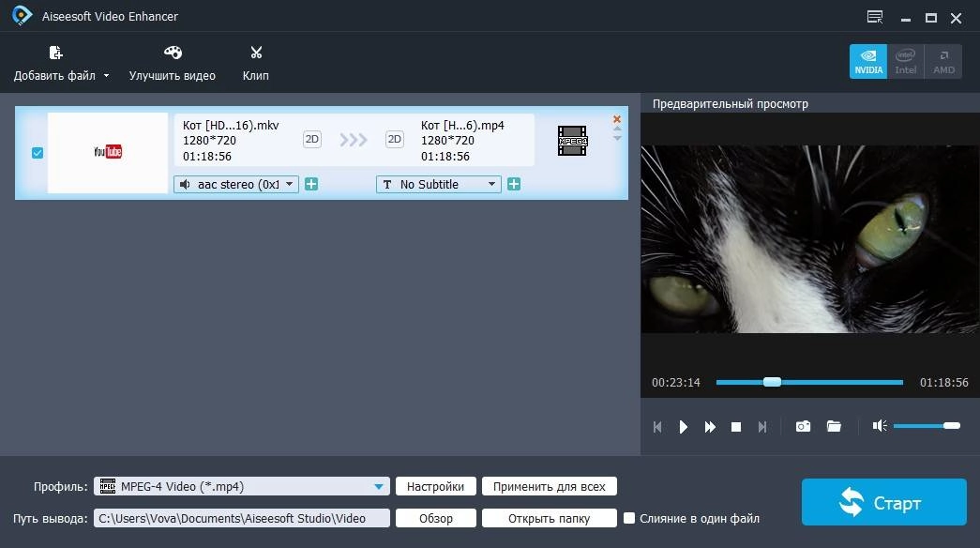Click the total duration 01:18:56 in preview
The width and height of the screenshot is (980, 548).
tap(943, 382)
